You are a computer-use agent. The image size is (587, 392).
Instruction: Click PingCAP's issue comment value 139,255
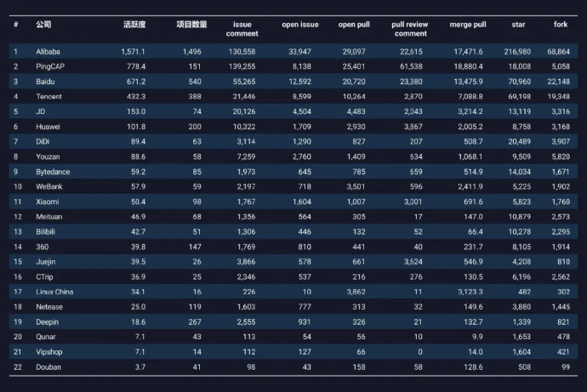coord(242,66)
